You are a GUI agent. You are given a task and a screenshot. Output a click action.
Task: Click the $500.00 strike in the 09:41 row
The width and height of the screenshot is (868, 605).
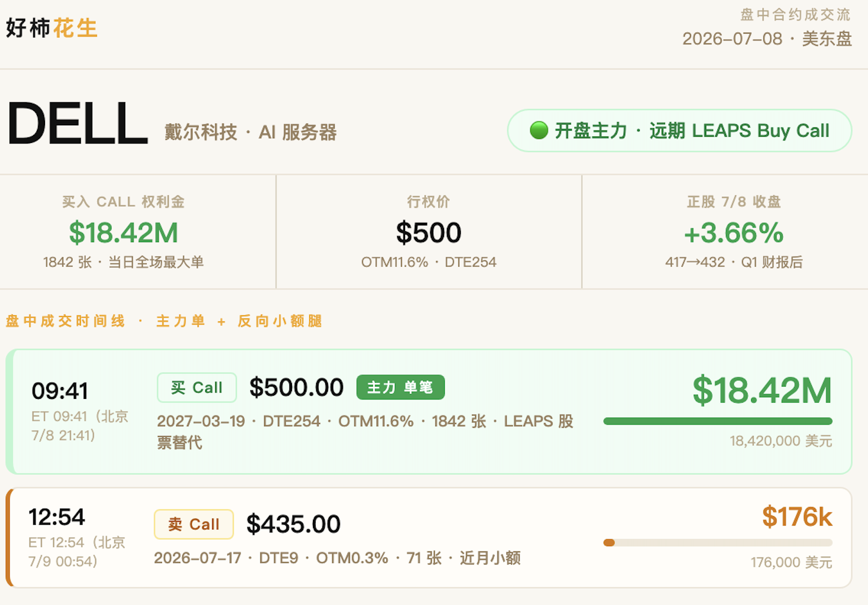pyautogui.click(x=296, y=387)
